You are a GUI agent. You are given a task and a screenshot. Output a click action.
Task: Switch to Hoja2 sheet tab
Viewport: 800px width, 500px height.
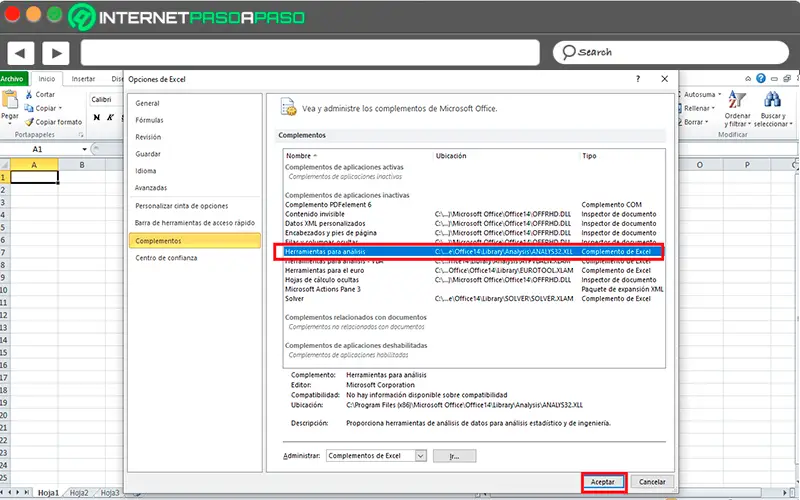(x=79, y=493)
